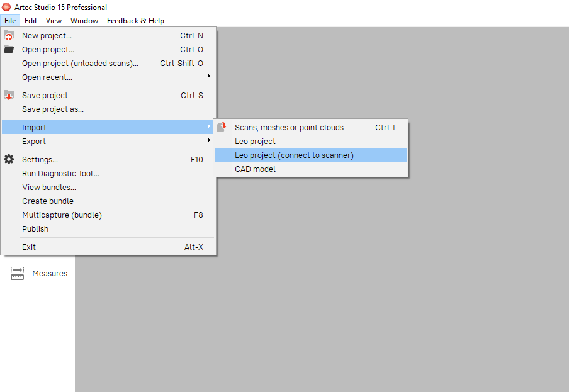Viewport: 569px width, 392px height.
Task: Launch Run Diagnostic Tool...
Action: 108,173
